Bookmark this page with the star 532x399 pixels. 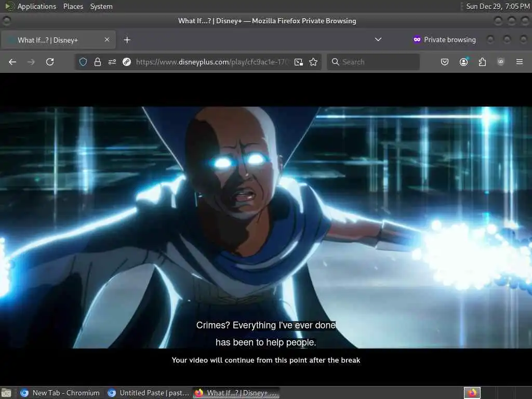(313, 62)
